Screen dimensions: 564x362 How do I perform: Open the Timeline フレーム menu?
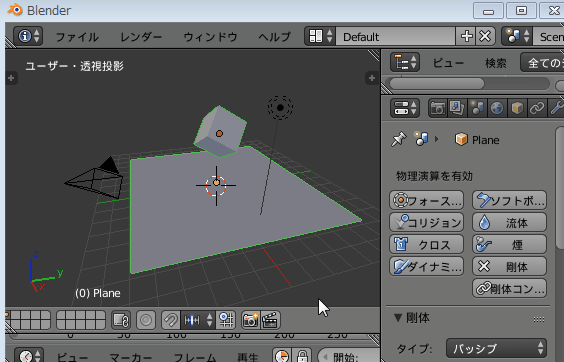[x=195, y=357]
